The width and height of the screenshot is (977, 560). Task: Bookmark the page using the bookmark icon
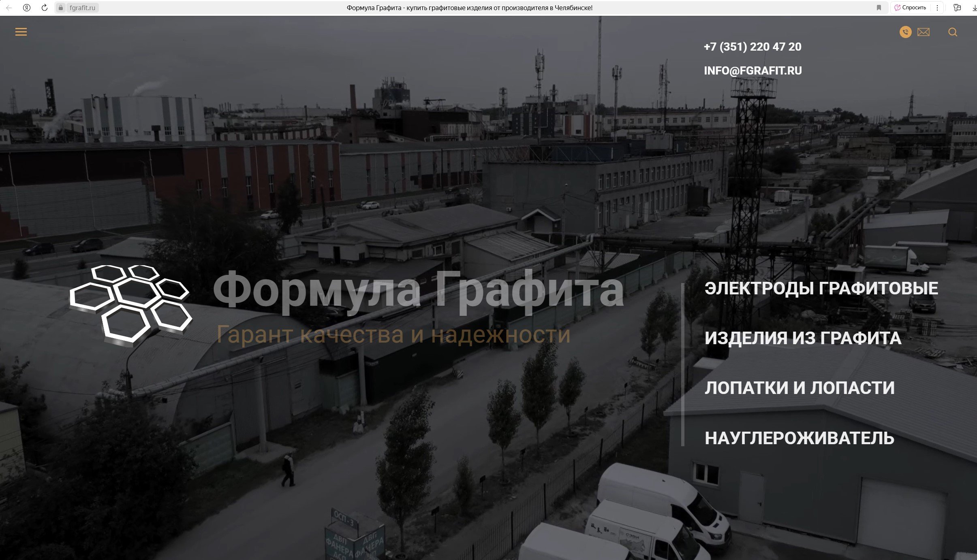tap(879, 8)
